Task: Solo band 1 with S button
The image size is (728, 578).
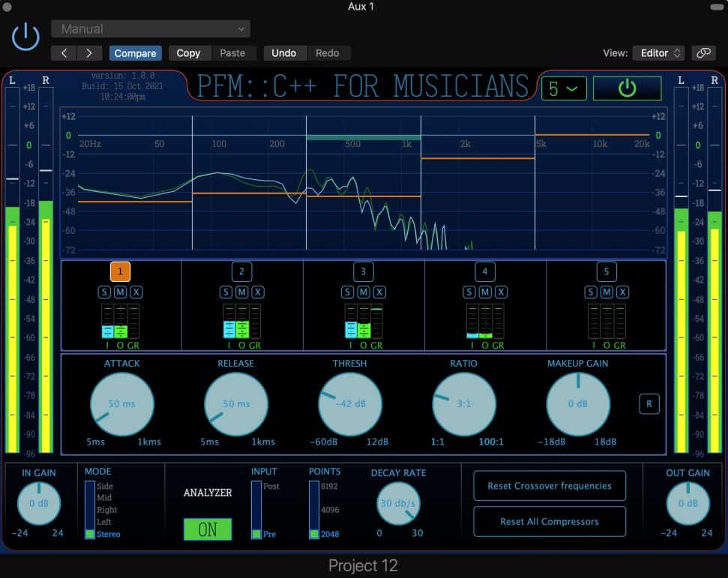Action: (x=104, y=292)
